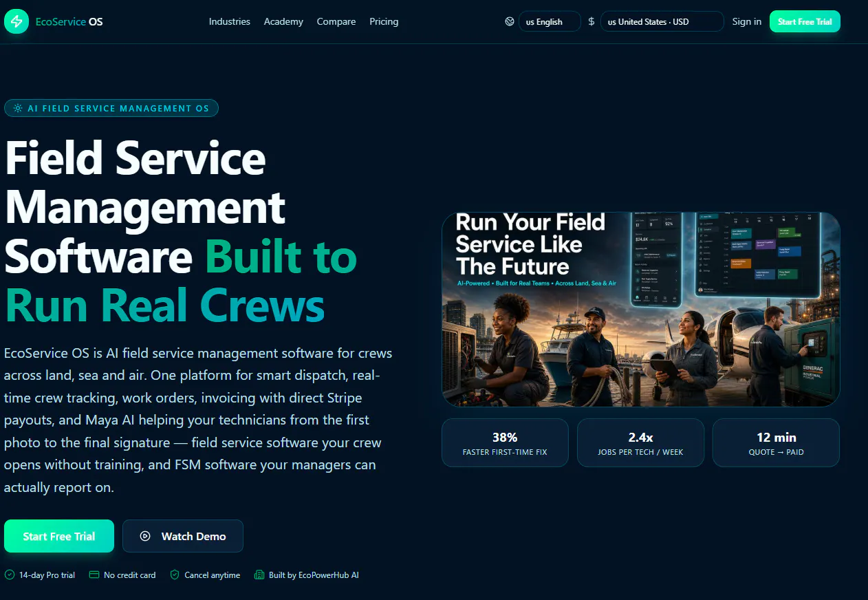Click the No credit card text
Image resolution: width=868 pixels, height=600 pixels.
tap(130, 575)
